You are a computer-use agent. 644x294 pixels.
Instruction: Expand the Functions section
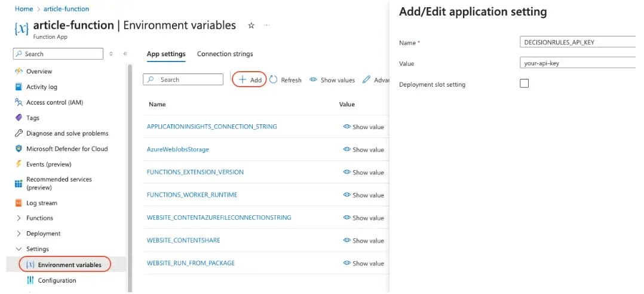coord(35,218)
